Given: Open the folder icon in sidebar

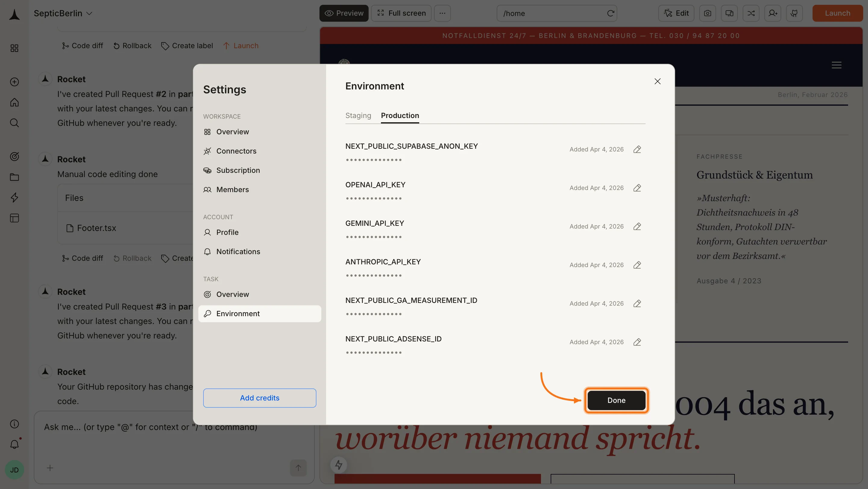Looking at the screenshot, I should tap(14, 177).
